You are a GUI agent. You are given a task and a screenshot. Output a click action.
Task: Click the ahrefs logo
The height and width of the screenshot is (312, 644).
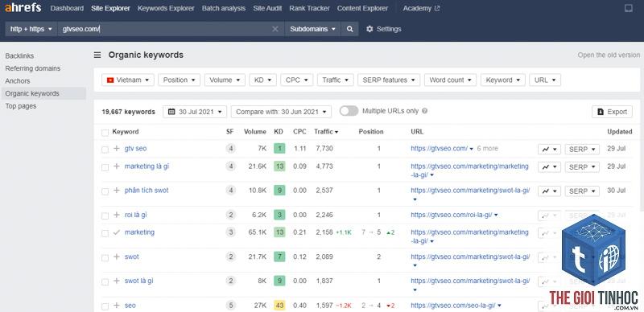coord(23,8)
